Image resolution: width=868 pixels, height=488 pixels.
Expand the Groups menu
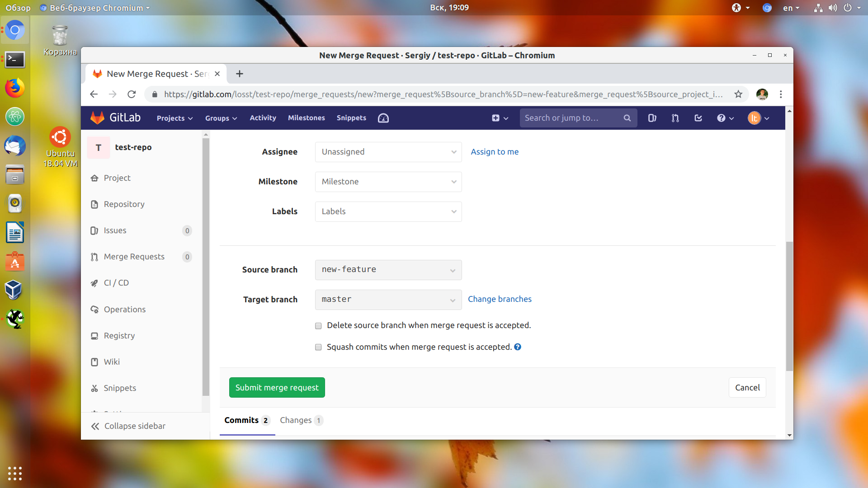[221, 118]
